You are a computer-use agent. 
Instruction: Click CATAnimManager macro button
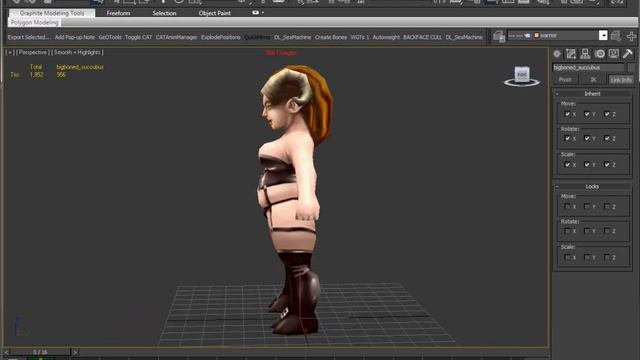click(176, 37)
